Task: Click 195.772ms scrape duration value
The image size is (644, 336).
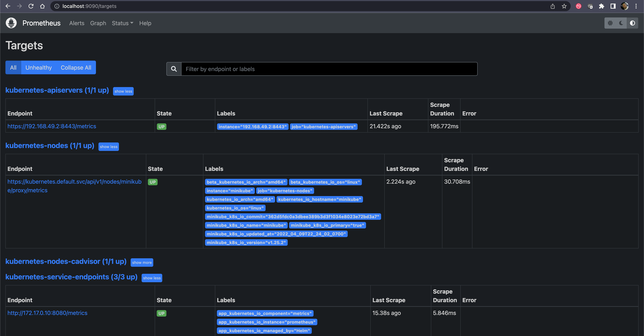Action: click(444, 126)
